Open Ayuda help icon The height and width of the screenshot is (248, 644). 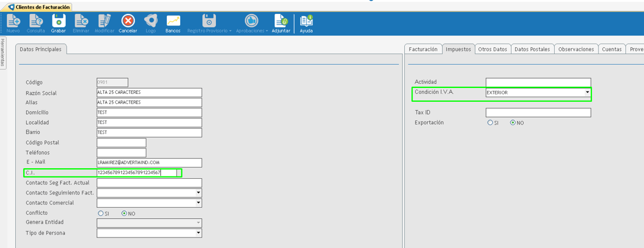coord(306,23)
